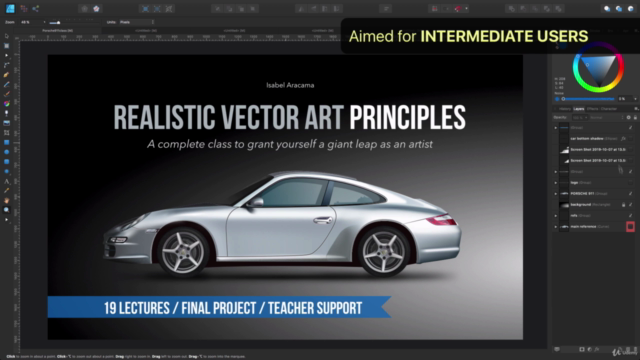Select the Move tool
This screenshot has width=640, height=360.
tap(7, 36)
